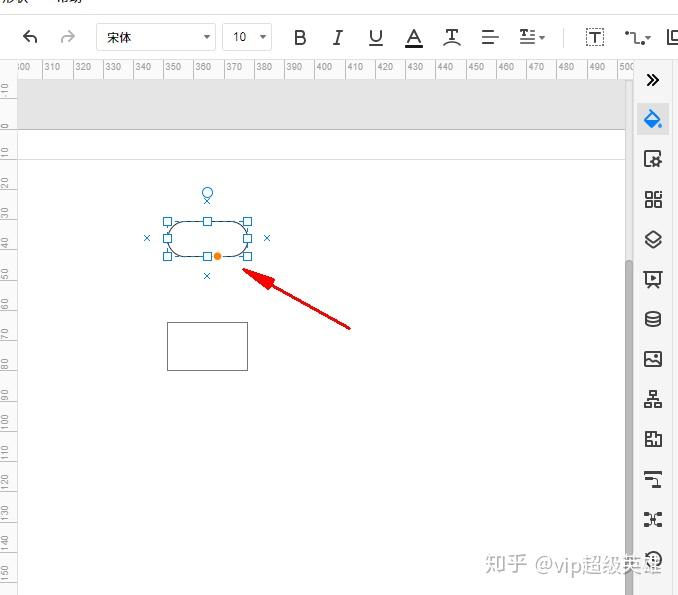The height and width of the screenshot is (595, 678).
Task: Open the Gantt chart panel icon
Action: [x=653, y=479]
